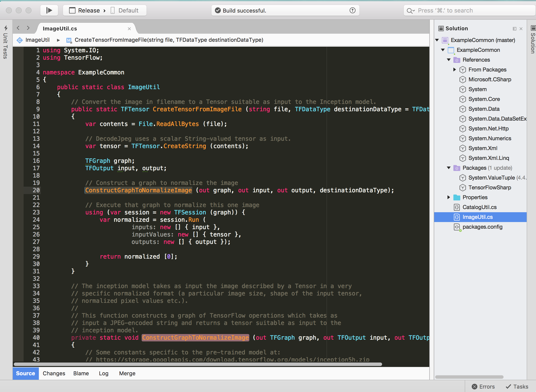Open build details via the up-arrow icon

[352, 10]
